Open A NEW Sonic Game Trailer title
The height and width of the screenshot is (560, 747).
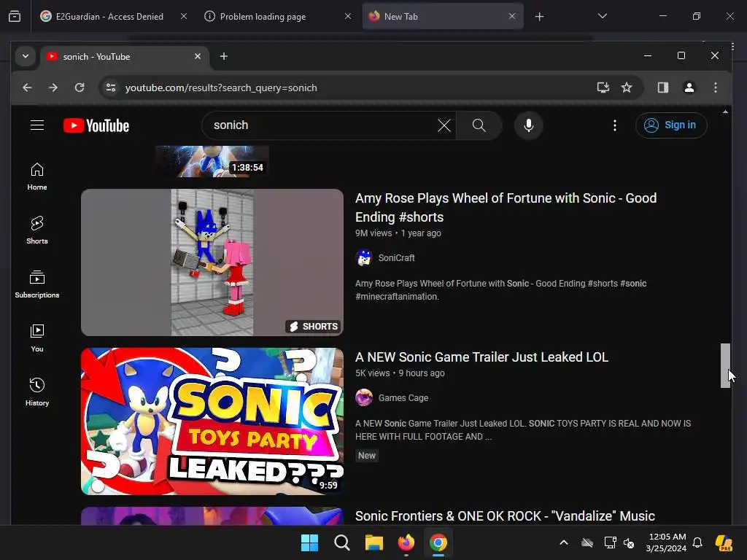click(x=481, y=357)
